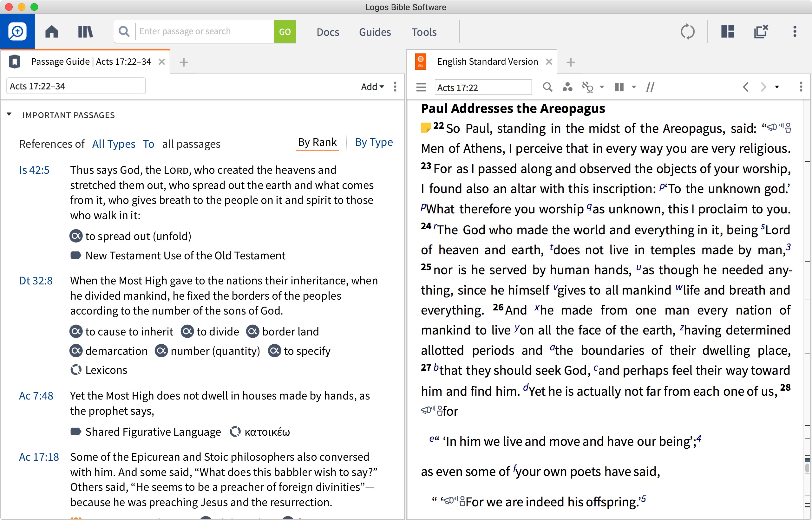Click the κατοικέω lemma link

click(267, 432)
